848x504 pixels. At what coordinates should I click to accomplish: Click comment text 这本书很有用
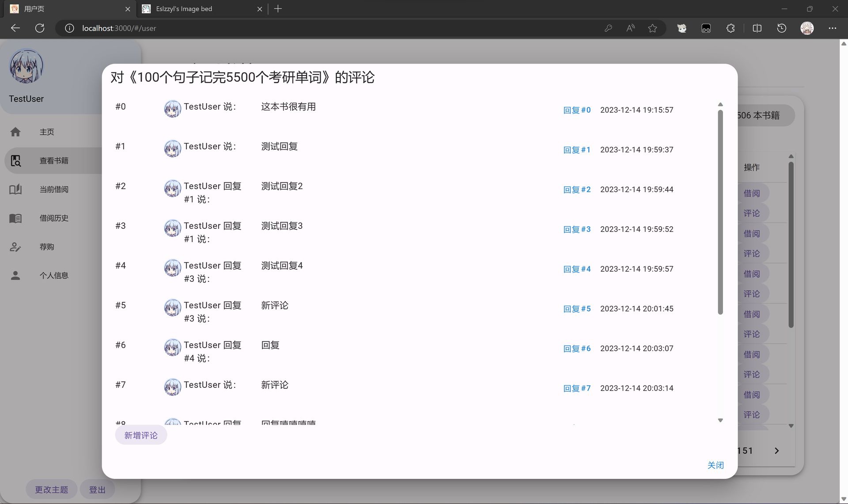[x=288, y=106]
